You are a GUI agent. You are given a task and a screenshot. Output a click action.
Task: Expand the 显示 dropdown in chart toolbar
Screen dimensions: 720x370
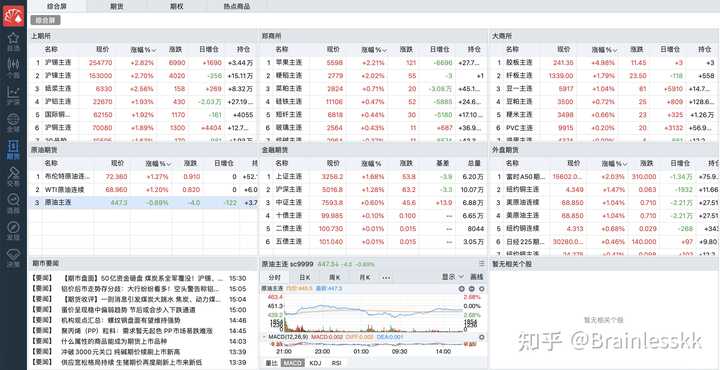(x=453, y=277)
